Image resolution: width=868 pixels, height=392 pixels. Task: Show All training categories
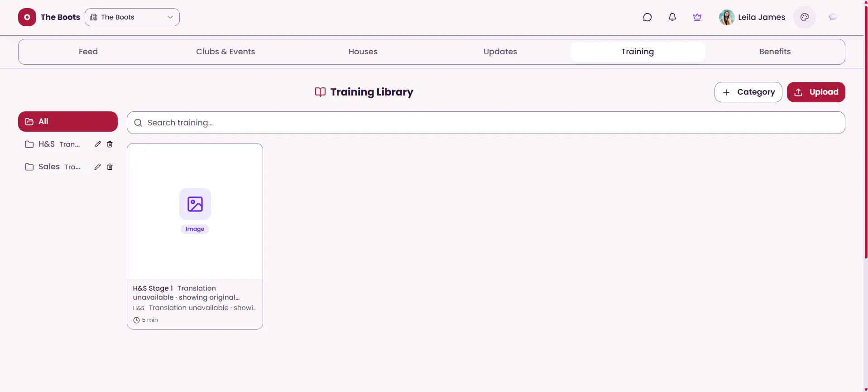point(68,121)
